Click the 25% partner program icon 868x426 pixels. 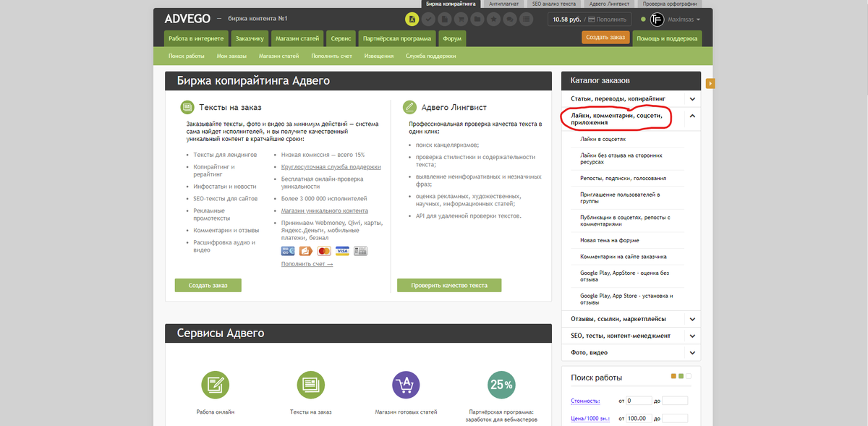(x=501, y=384)
